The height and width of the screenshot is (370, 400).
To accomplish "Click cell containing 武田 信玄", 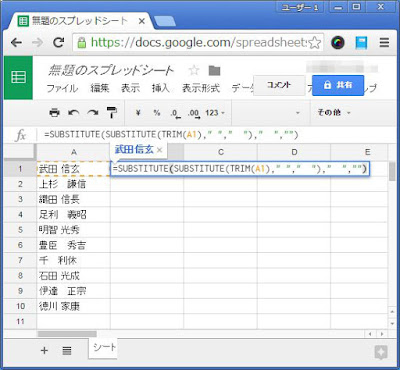I will (74, 169).
